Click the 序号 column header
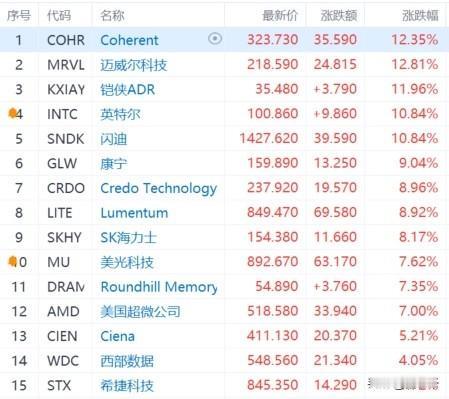Image resolution: width=449 pixels, height=399 pixels. [x=19, y=15]
